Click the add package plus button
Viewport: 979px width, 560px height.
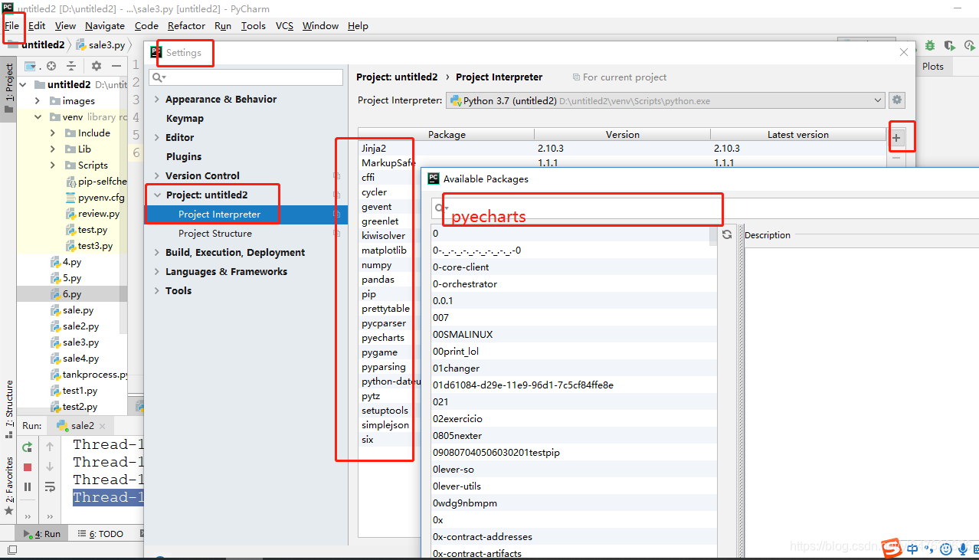[x=897, y=139]
